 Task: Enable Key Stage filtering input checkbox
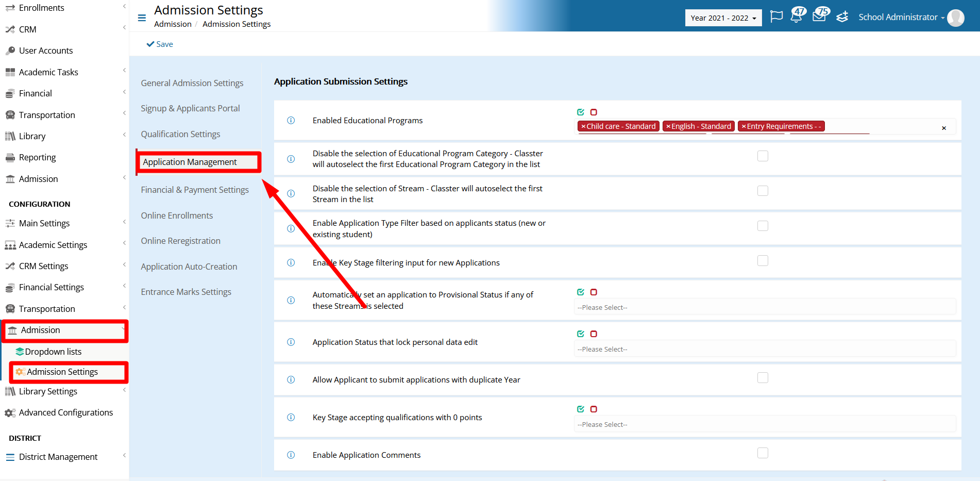point(763,261)
